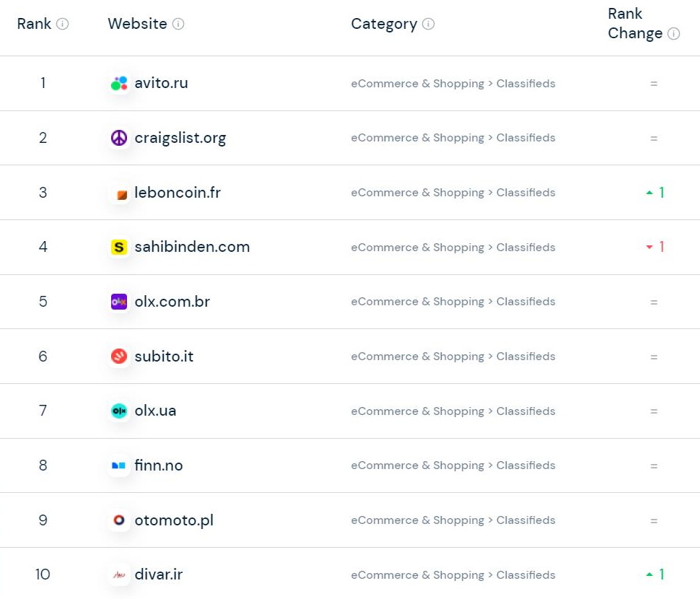Viewport: 700px width, 599px height.
Task: Open the avito.ru website link
Action: pos(161,83)
